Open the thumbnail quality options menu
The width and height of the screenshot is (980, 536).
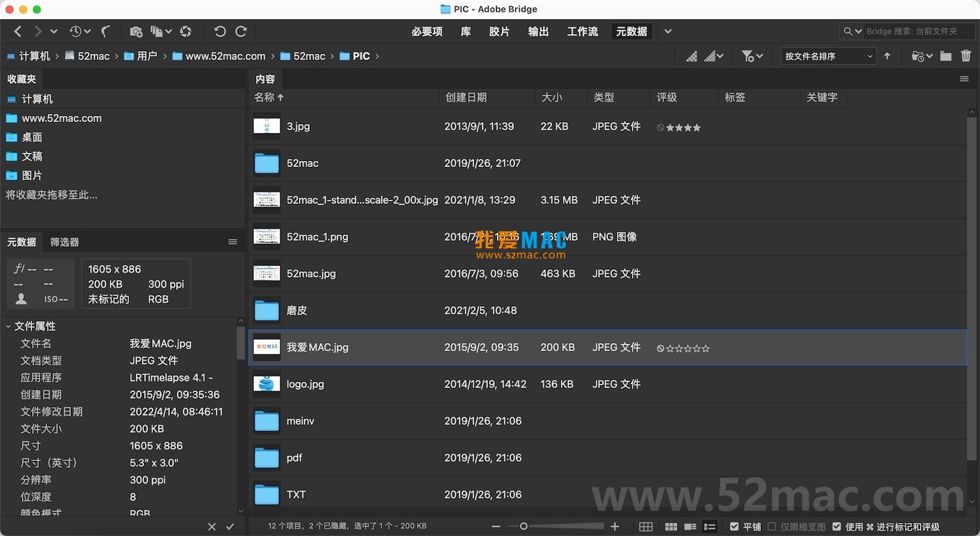[x=714, y=56]
